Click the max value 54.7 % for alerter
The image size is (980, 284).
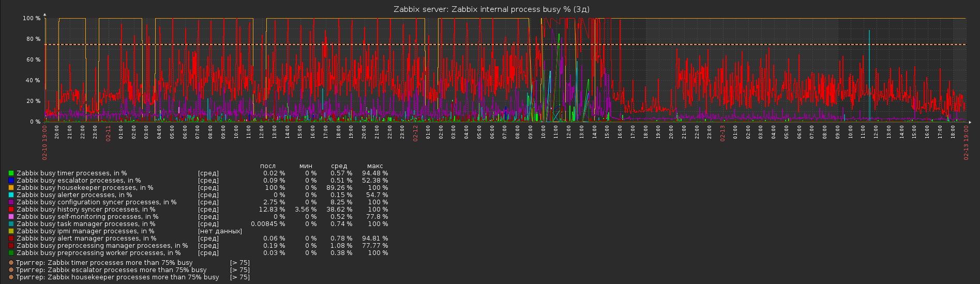[377, 195]
